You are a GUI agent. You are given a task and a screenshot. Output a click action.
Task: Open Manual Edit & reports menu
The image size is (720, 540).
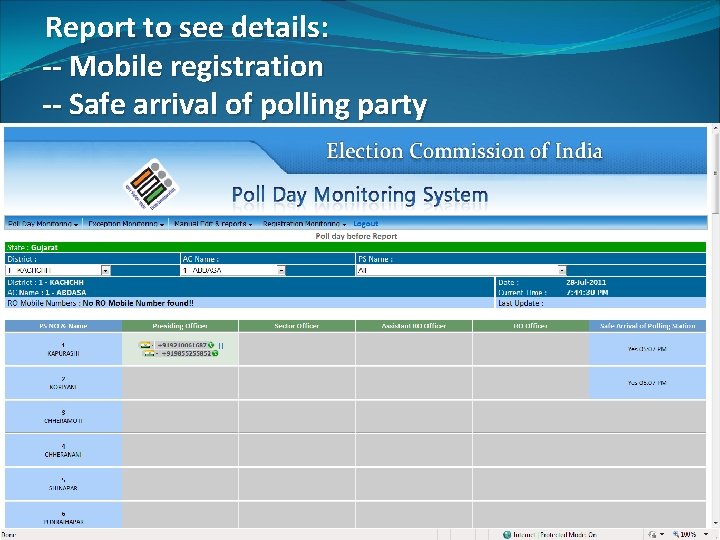[x=214, y=224]
